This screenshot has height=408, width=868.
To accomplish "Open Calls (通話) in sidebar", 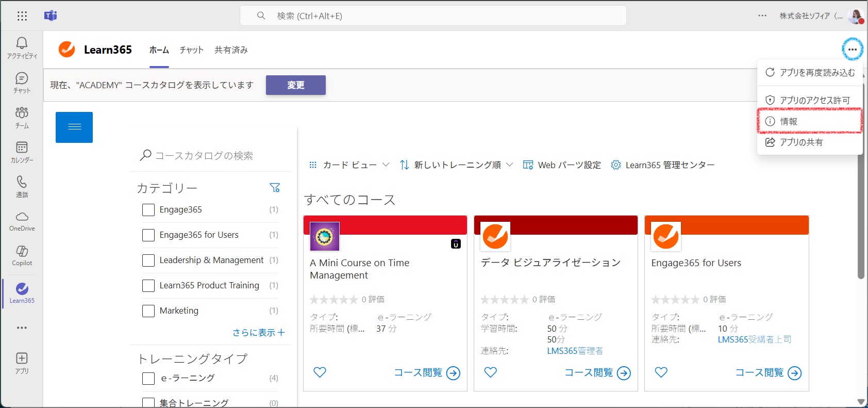I will pyautogui.click(x=22, y=187).
